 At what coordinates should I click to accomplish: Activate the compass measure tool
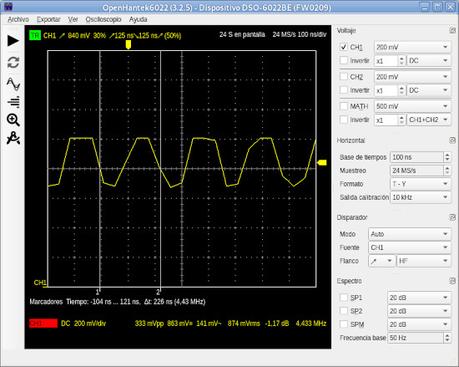click(13, 138)
